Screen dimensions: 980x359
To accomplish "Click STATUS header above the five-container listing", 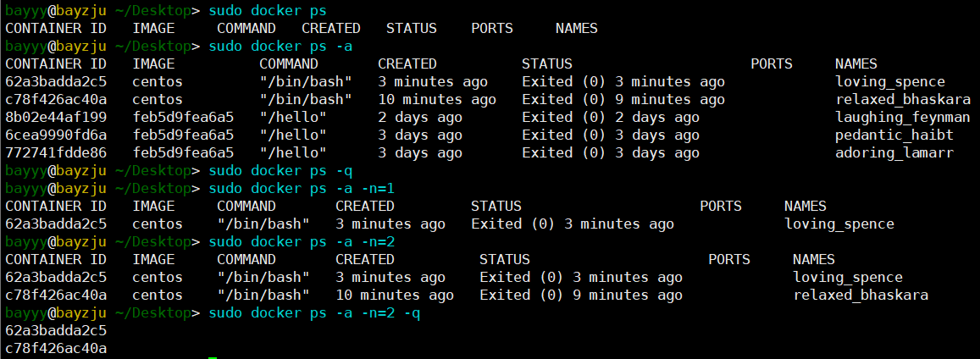I will click(546, 64).
